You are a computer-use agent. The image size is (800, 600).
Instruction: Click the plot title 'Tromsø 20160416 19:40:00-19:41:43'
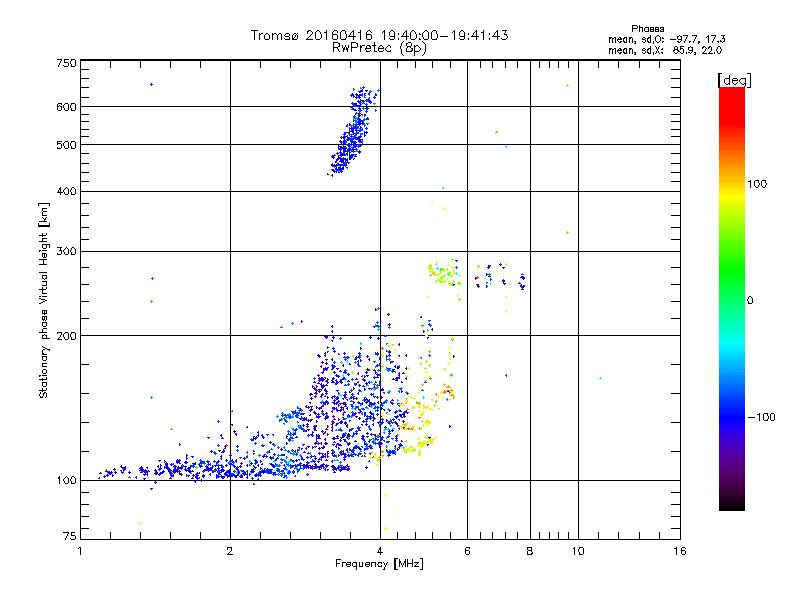coord(380,35)
